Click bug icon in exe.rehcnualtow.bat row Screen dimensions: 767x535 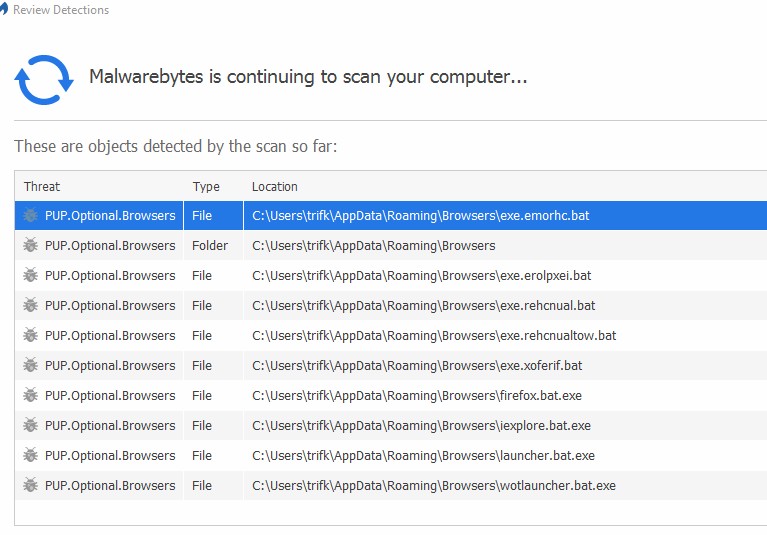coord(30,335)
